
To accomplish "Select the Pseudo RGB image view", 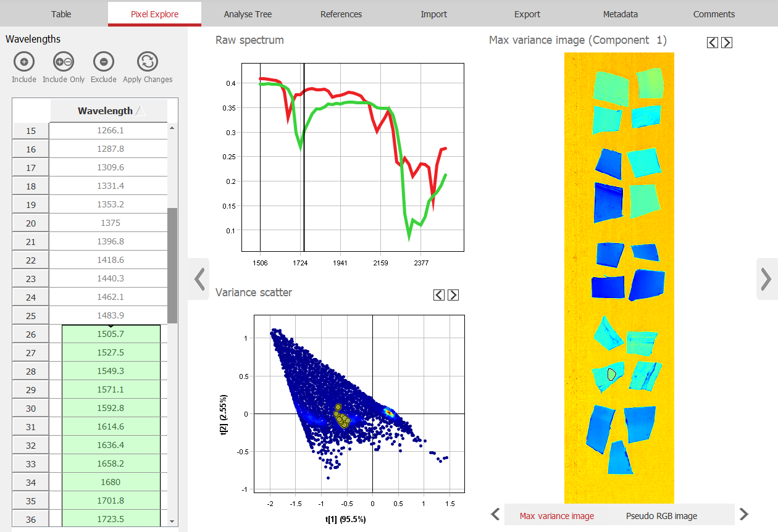I will pos(661,516).
